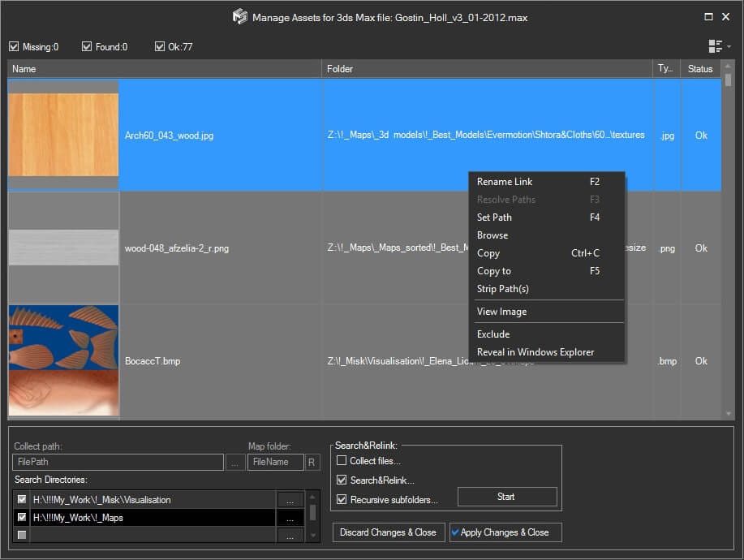This screenshot has width=744, height=560.
Task: Click the Evermotion textures folder path of Arch60_043_wood
Action: click(486, 135)
